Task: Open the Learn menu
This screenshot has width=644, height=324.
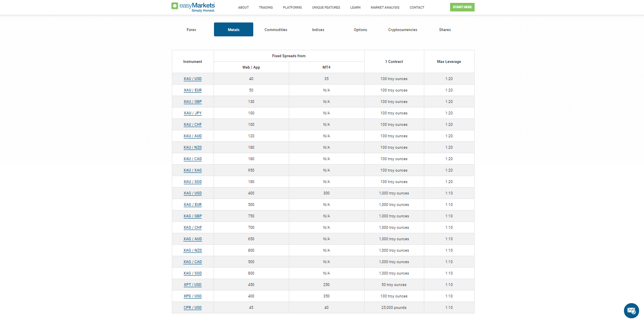Action: (356, 7)
